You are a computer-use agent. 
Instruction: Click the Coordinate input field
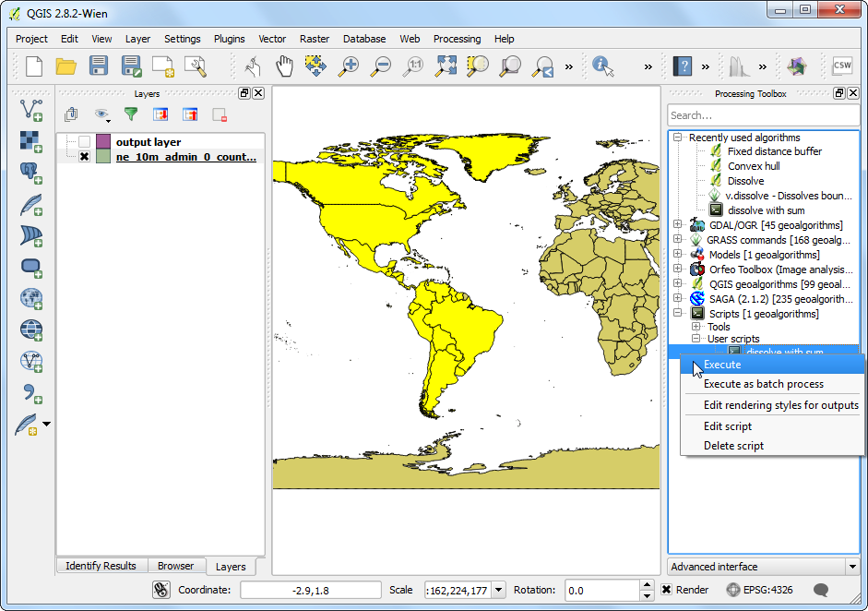coord(311,590)
